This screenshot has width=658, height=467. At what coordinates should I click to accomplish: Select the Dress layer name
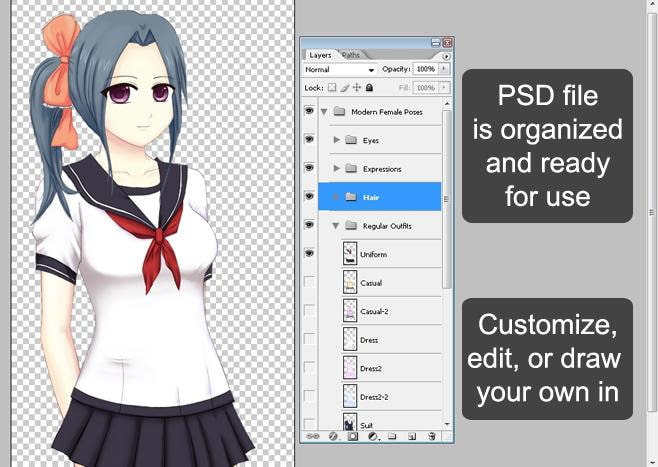[x=369, y=340]
